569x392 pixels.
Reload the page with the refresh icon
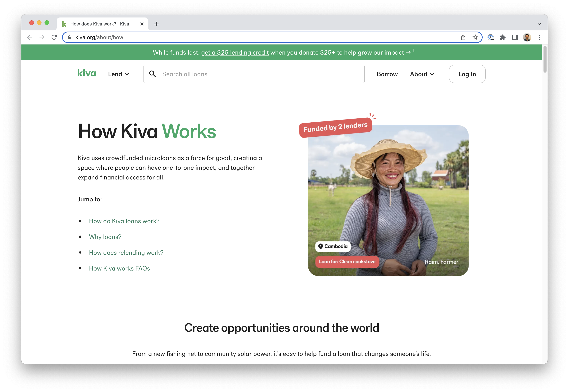point(54,37)
